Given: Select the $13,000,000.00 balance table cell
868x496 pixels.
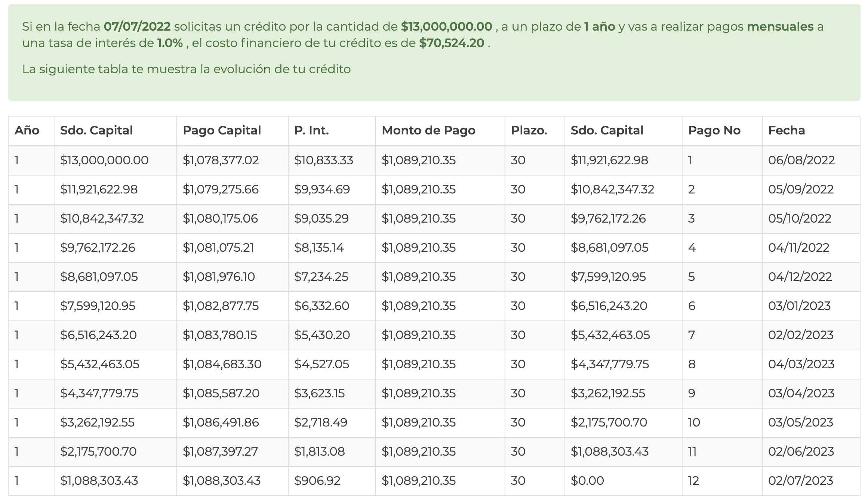Looking at the screenshot, I should point(115,160).
